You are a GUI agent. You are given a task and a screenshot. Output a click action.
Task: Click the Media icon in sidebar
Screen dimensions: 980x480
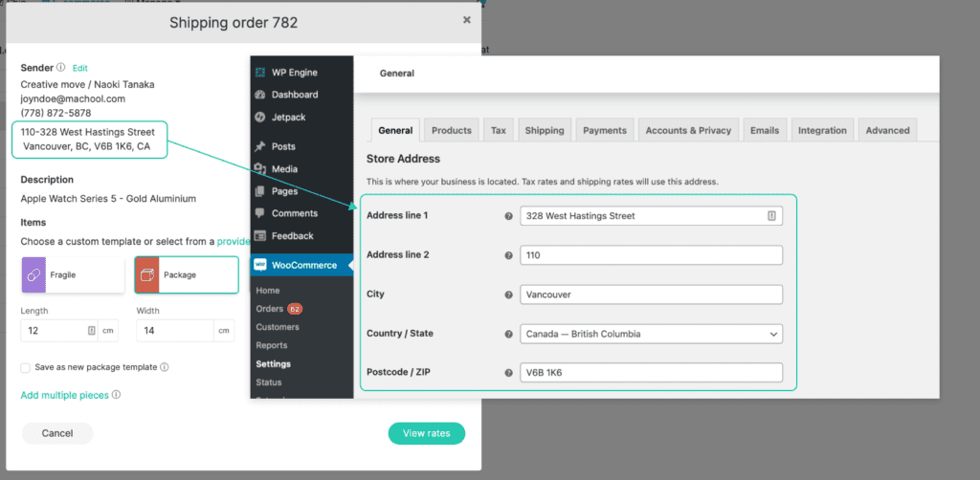point(260,169)
